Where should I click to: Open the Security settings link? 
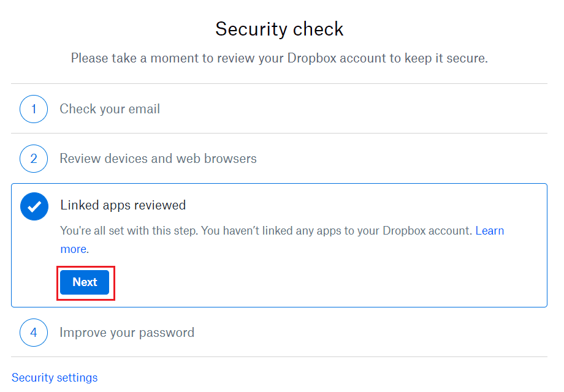55,378
